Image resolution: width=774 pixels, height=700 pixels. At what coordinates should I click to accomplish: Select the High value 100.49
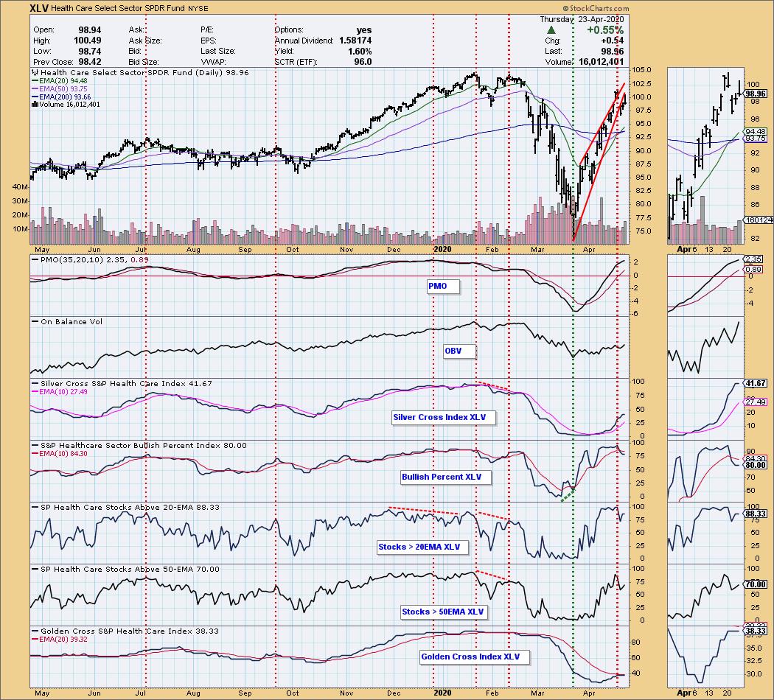point(88,41)
